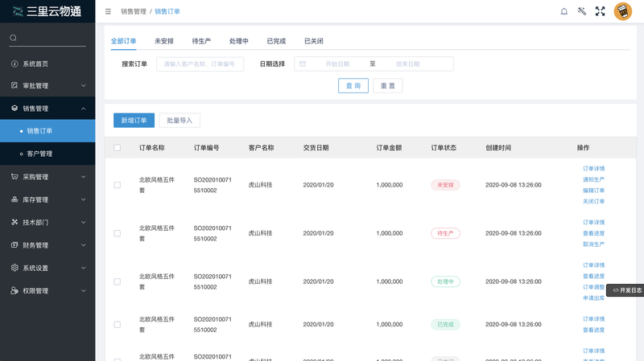Click the sidebar search magnifier icon

point(13,38)
